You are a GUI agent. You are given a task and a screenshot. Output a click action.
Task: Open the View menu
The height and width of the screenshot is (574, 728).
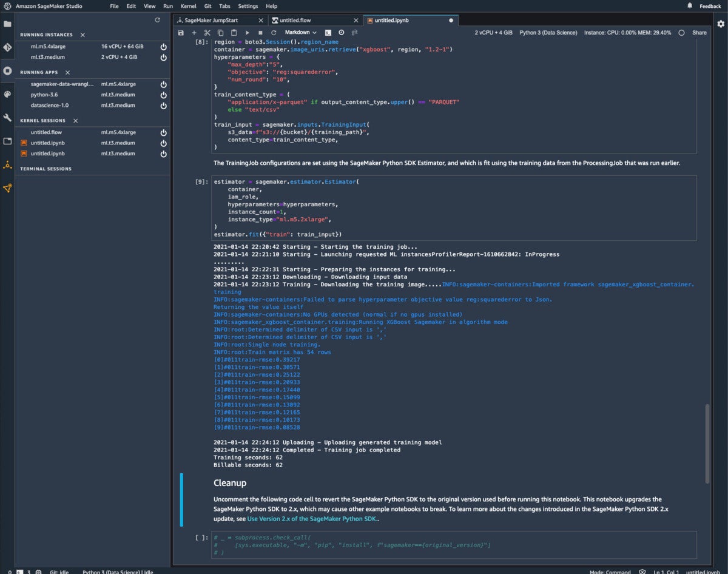tap(149, 6)
